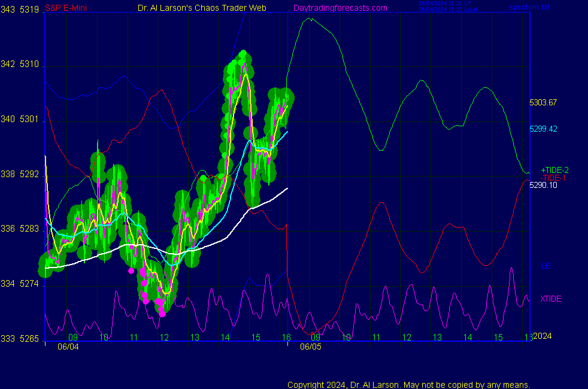
Task: Click the 5292 price level on left axis
Action: pyautogui.click(x=28, y=174)
